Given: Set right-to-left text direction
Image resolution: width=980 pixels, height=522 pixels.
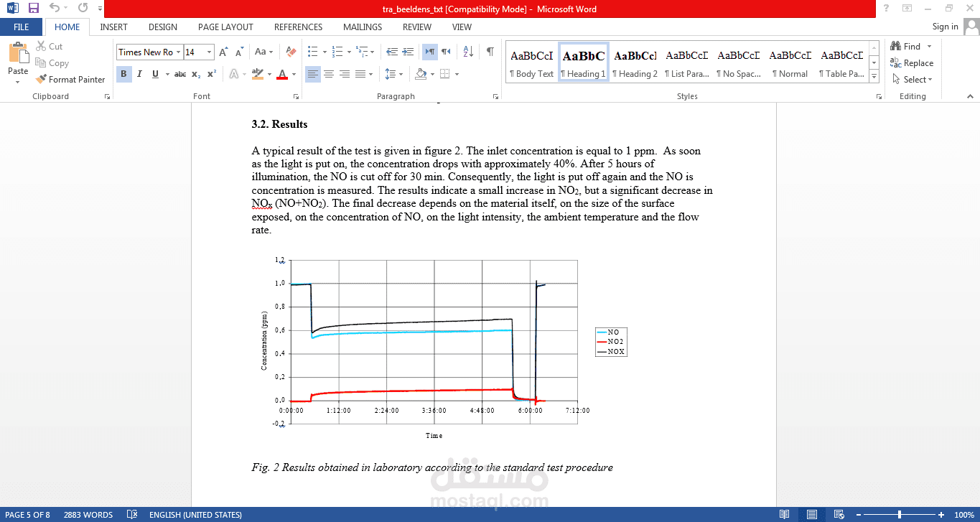Looking at the screenshot, I should pyautogui.click(x=447, y=52).
